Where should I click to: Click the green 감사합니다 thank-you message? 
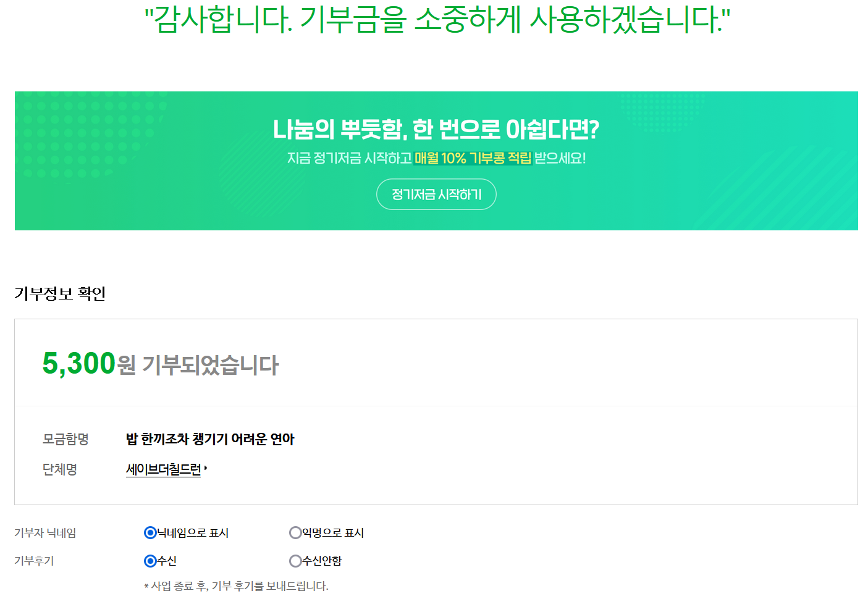pyautogui.click(x=437, y=19)
